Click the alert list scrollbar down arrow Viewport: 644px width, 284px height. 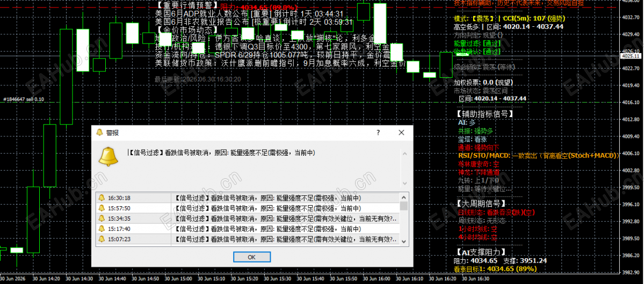pyautogui.click(x=404, y=242)
